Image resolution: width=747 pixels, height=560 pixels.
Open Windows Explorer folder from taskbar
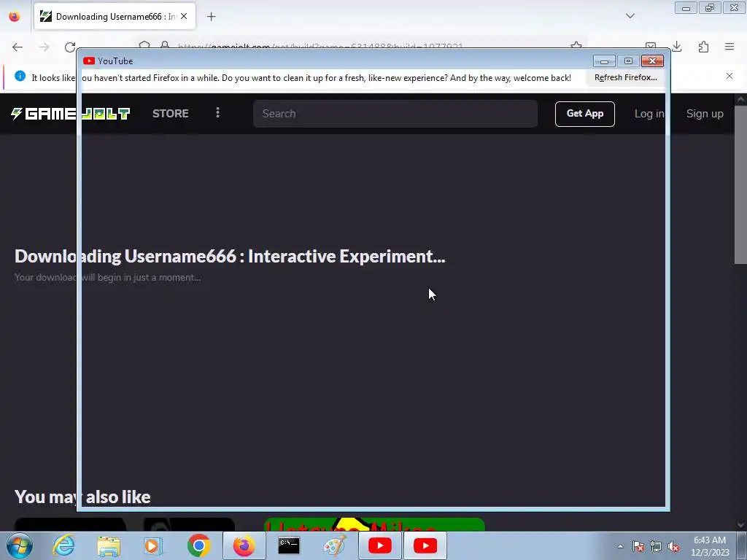(109, 545)
